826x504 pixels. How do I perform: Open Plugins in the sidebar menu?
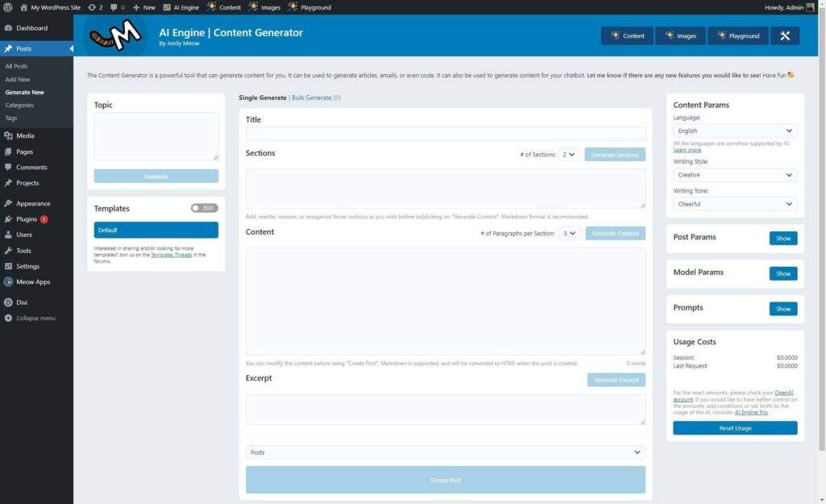click(26, 219)
